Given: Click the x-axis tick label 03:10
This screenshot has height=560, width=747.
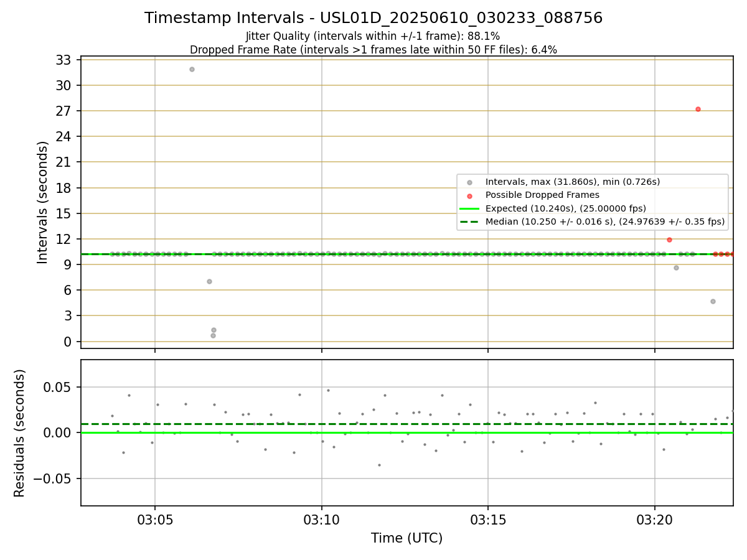Looking at the screenshot, I should coord(322,520).
